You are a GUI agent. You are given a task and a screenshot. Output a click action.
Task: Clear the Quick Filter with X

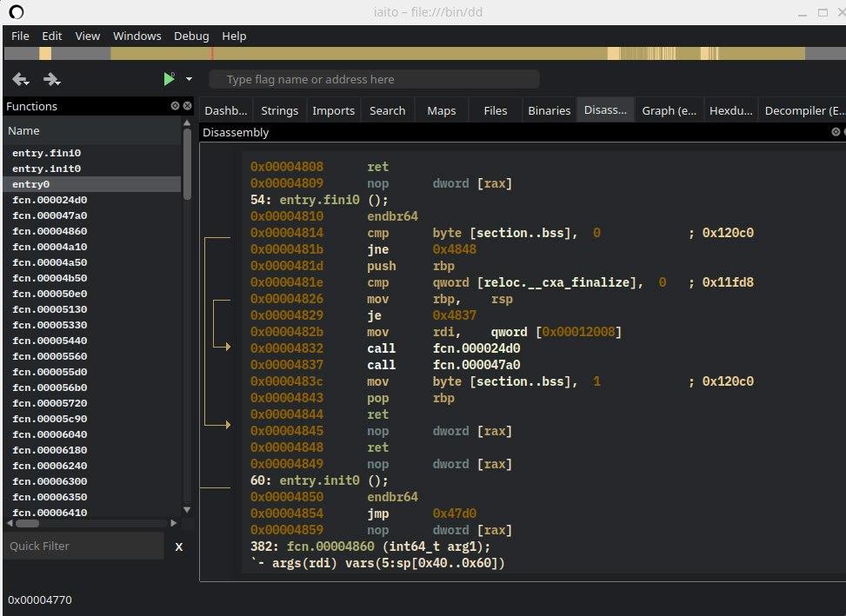(x=179, y=546)
